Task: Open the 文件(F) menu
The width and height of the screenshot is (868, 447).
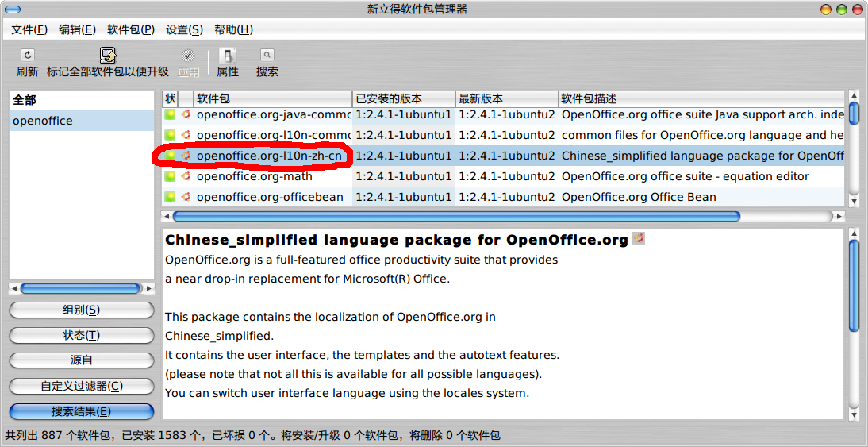Action: (x=29, y=30)
